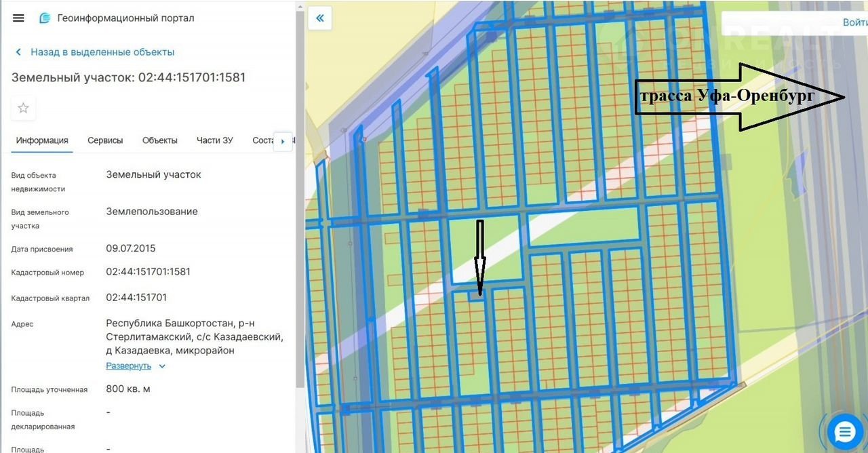Click the Развернуть link under the address
868x453 pixels.
[x=128, y=366]
